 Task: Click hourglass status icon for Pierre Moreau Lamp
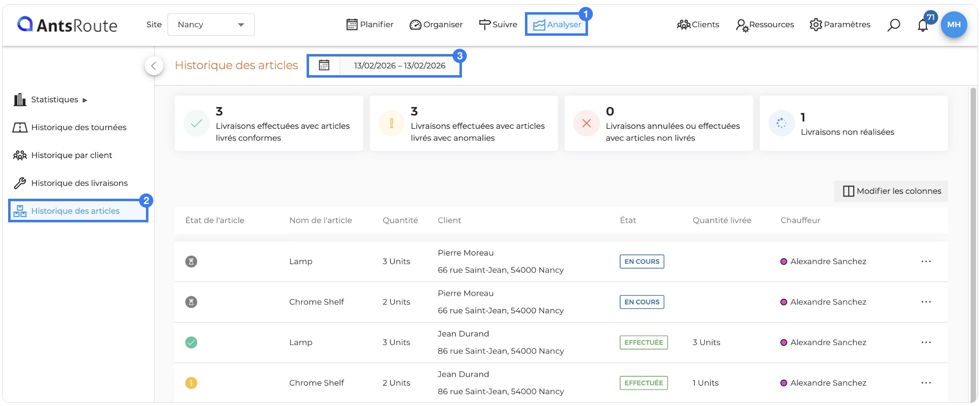click(191, 261)
